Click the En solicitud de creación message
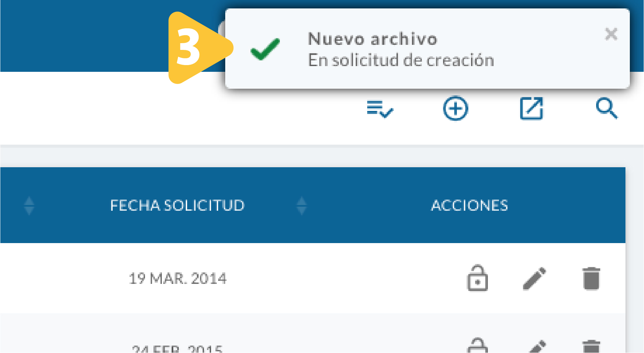The height and width of the screenshot is (353, 644). pyautogui.click(x=401, y=60)
